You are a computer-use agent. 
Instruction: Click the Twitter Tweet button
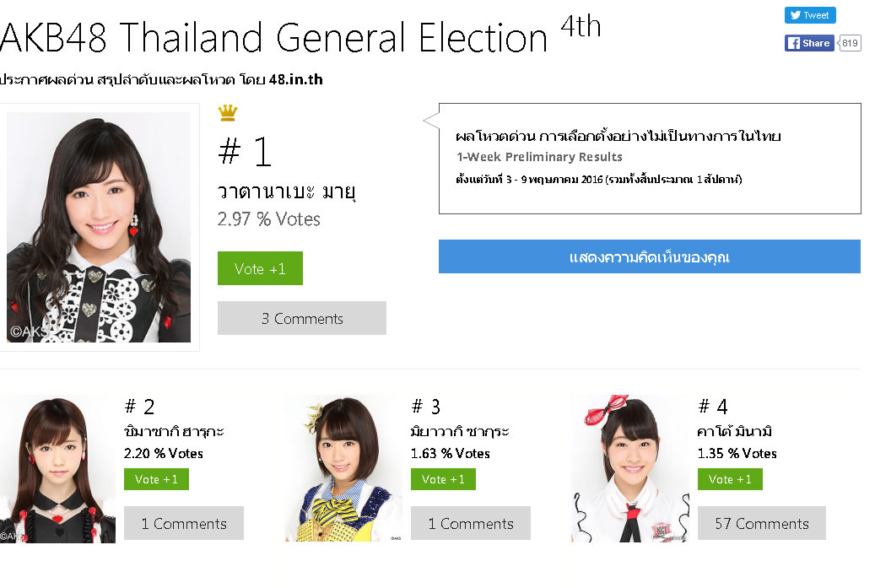click(810, 15)
